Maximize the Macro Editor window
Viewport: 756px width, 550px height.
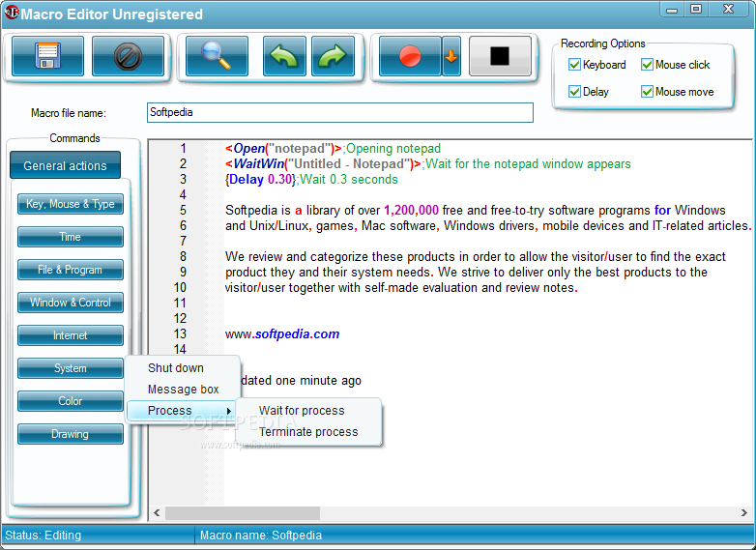[696, 9]
